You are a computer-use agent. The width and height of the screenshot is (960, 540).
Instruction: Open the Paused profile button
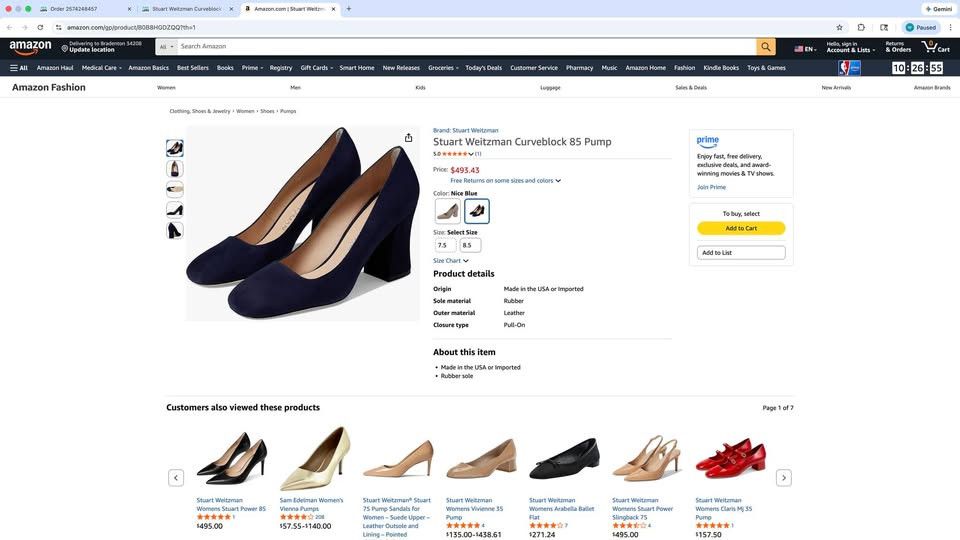(x=921, y=27)
